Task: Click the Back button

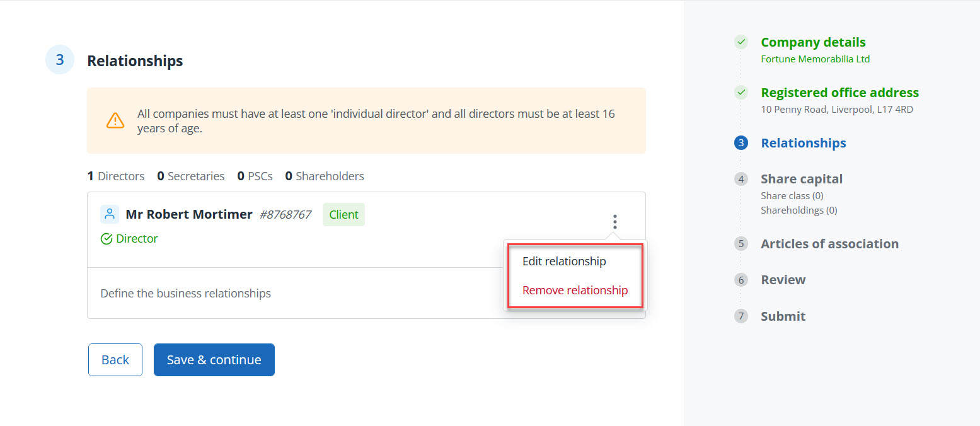Action: pyautogui.click(x=115, y=360)
